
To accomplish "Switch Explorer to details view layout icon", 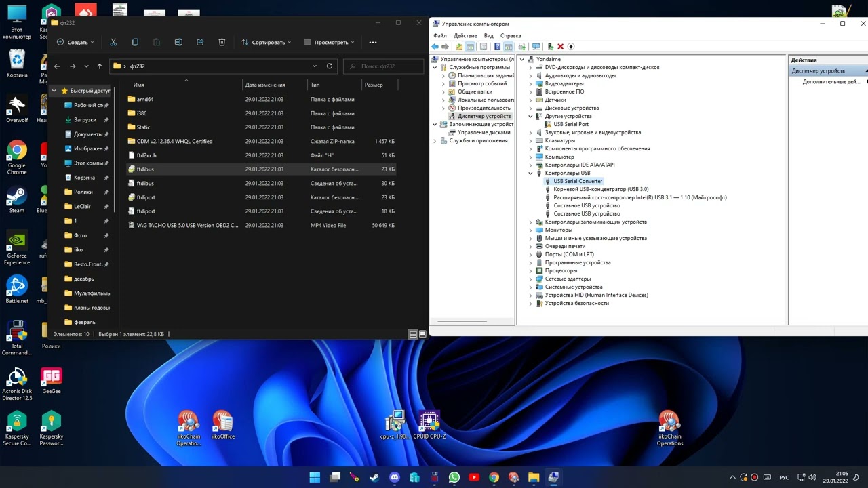I will pyautogui.click(x=412, y=334).
